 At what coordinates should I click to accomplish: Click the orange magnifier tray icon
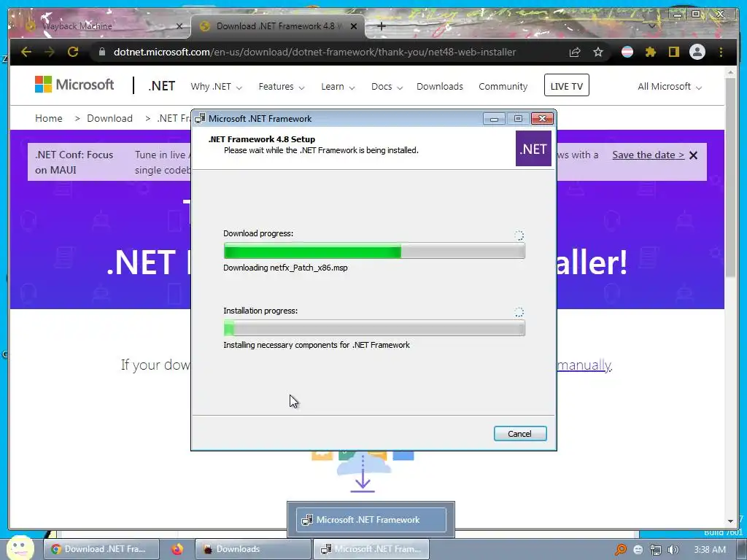[x=621, y=550]
